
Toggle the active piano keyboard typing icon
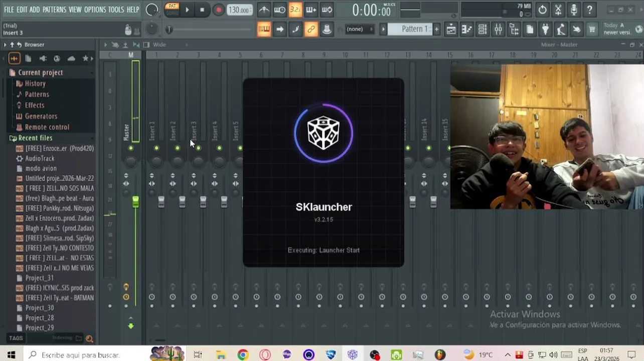click(264, 29)
